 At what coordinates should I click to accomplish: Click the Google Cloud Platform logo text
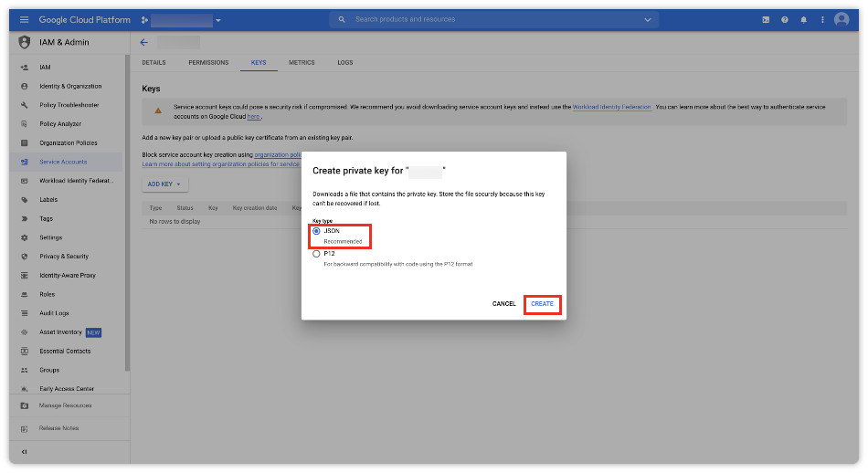point(85,20)
